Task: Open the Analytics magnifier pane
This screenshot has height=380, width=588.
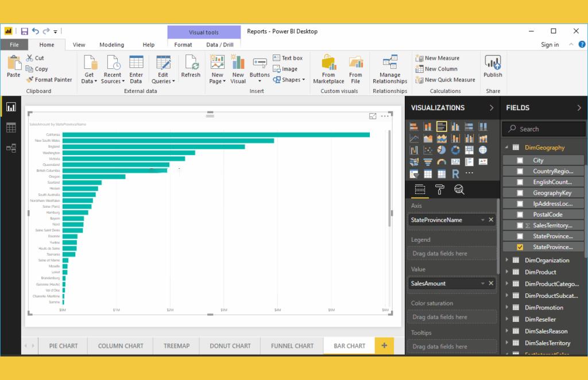Action: tap(459, 189)
